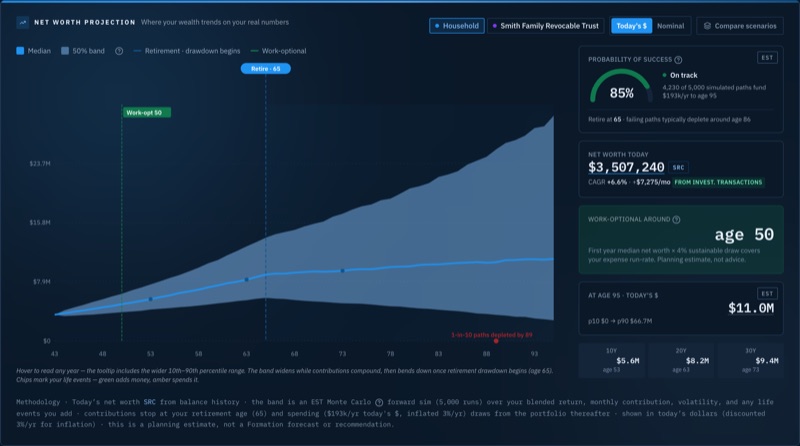
Task: Click the 'p10 $0 → p90 $66.7M' text
Action: click(620, 321)
